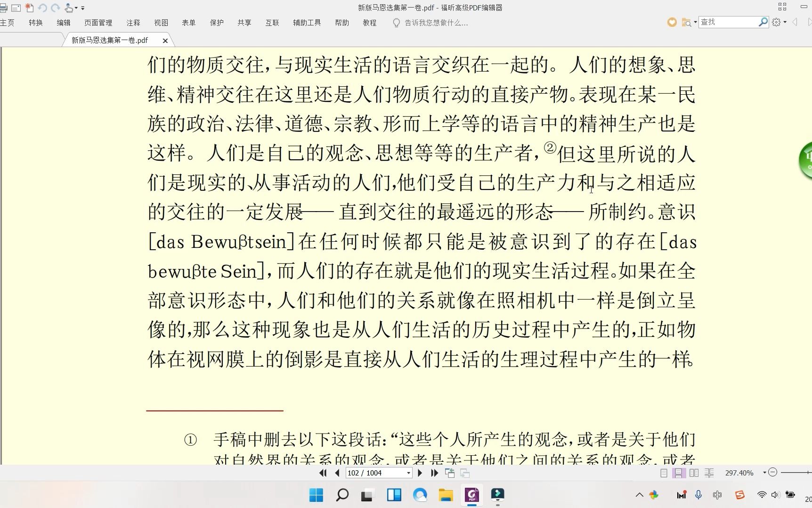Open the zoom percentage dropdown arrow
The height and width of the screenshot is (508, 812).
tap(764, 473)
